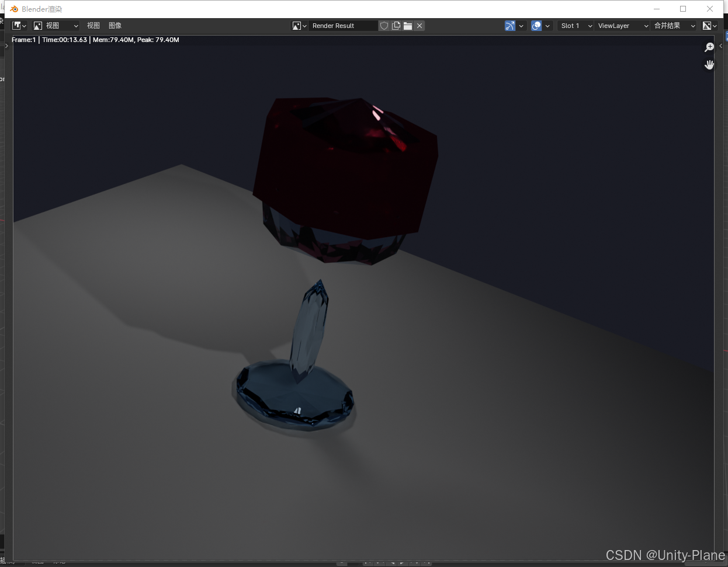This screenshot has width=728, height=567.
Task: Open image with the folder icon
Action: [x=408, y=26]
